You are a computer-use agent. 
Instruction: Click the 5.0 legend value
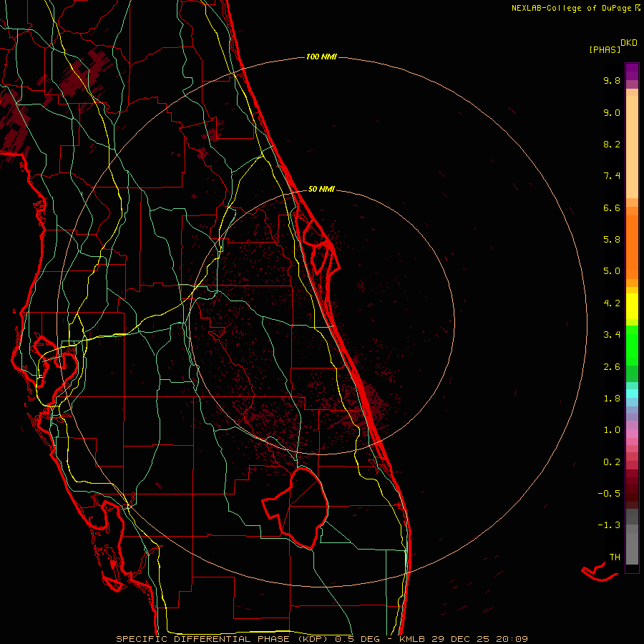tap(612, 271)
